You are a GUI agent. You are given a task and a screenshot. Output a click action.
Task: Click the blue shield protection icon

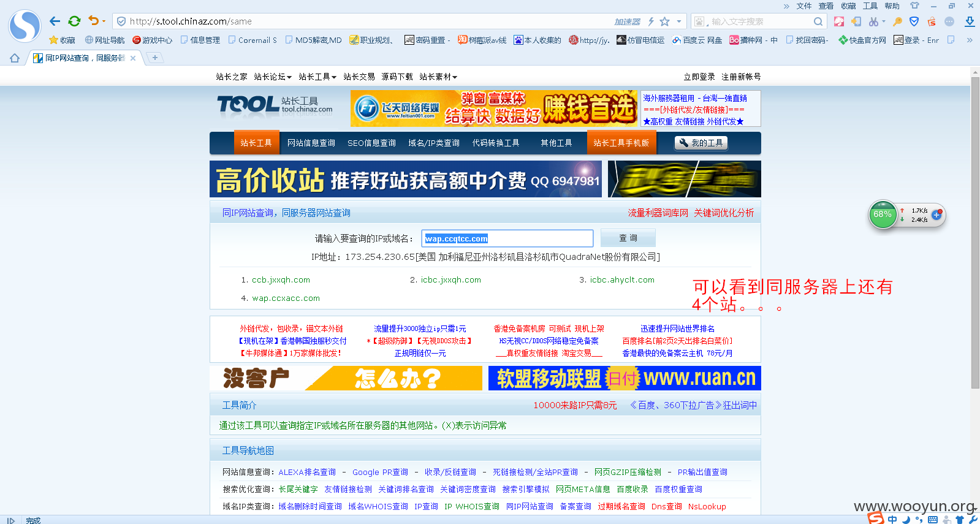tap(914, 21)
